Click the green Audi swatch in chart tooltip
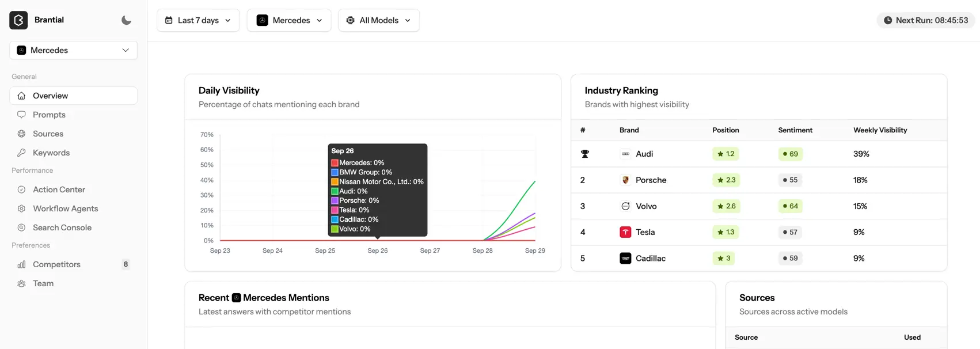 coord(335,191)
